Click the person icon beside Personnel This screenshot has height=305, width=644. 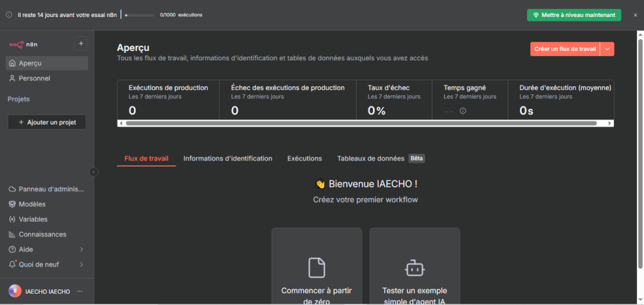[13, 78]
